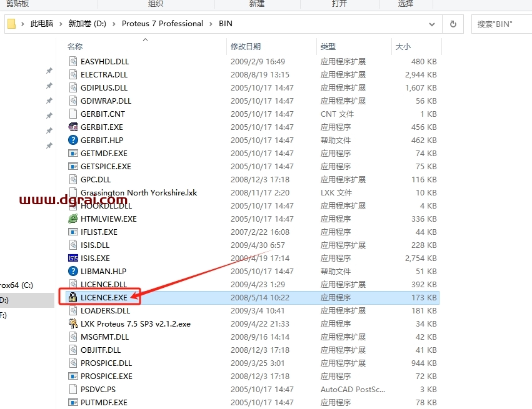Click the GDIWRAP.DLL file icon
The height and width of the screenshot is (409, 532).
pyautogui.click(x=73, y=101)
